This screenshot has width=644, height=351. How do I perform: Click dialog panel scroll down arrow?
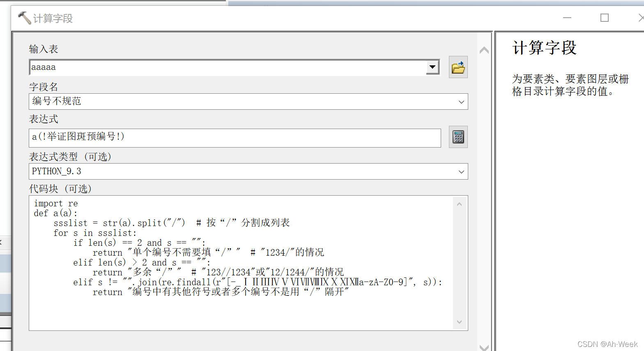484,347
